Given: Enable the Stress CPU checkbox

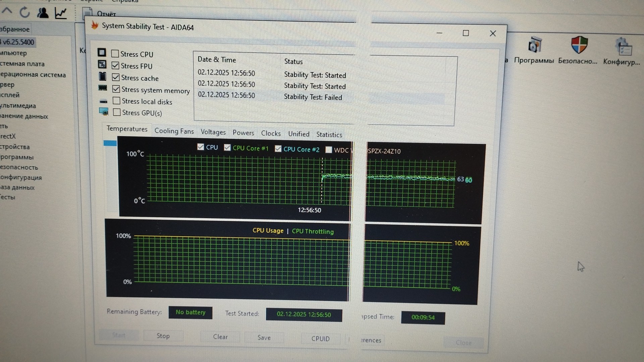Looking at the screenshot, I should click(x=115, y=54).
